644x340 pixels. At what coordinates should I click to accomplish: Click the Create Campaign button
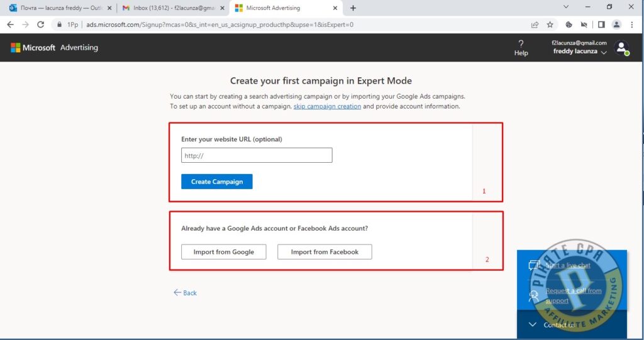pyautogui.click(x=217, y=182)
